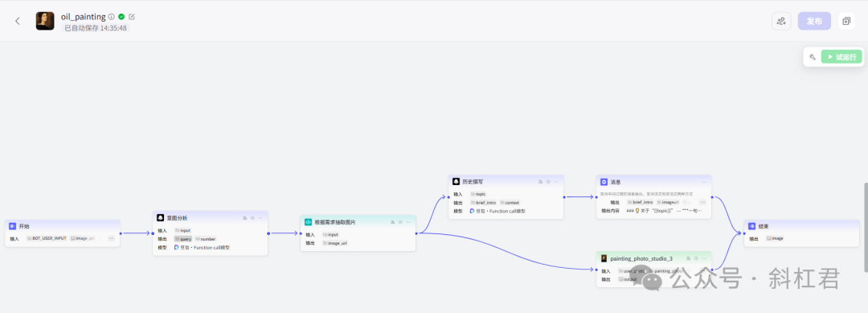
Task: Expand more outputs in 消息 node
Action: [702, 202]
